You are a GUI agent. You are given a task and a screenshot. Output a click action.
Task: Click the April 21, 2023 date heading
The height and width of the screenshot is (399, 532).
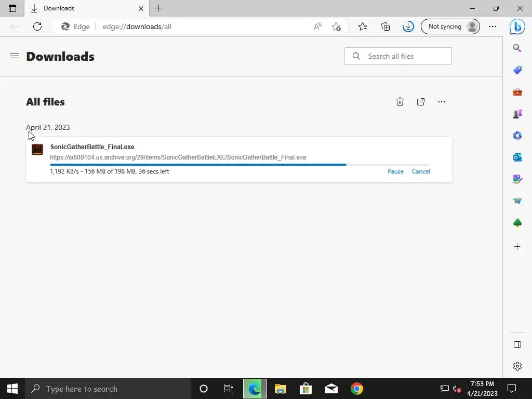tap(48, 127)
